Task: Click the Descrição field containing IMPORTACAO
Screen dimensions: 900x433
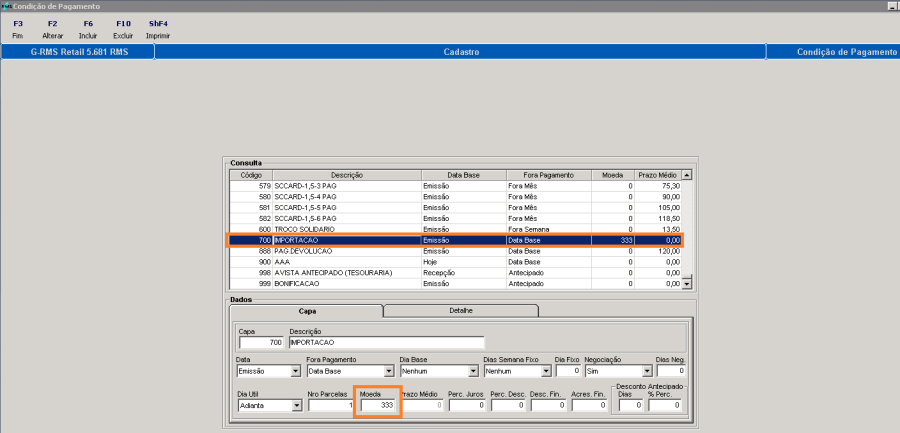Action: click(x=385, y=342)
